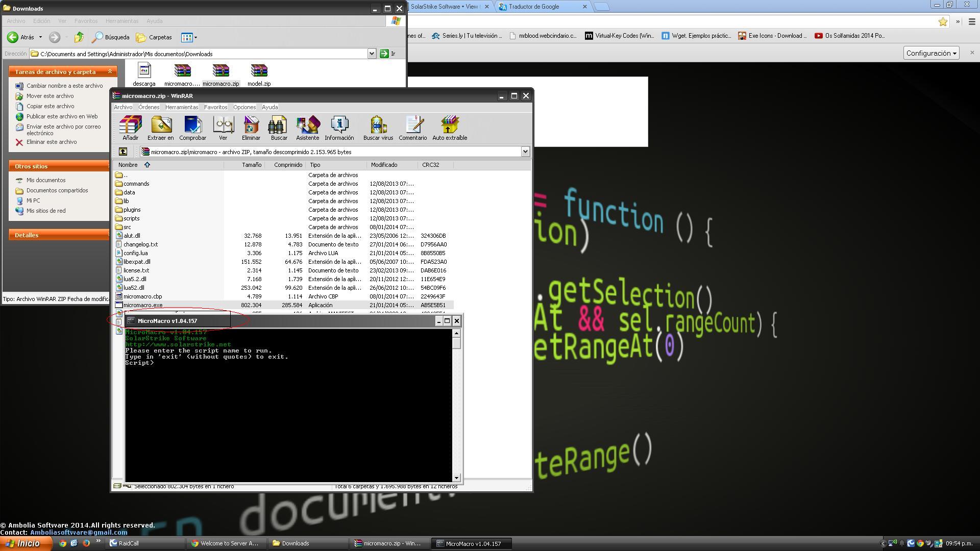Click the console window vertical scrollbar down arrow
This screenshot has width=980, height=551.
click(456, 478)
